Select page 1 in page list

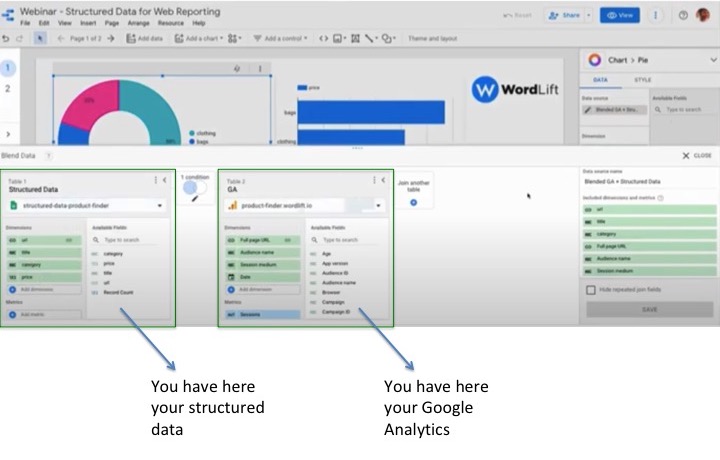click(x=8, y=68)
